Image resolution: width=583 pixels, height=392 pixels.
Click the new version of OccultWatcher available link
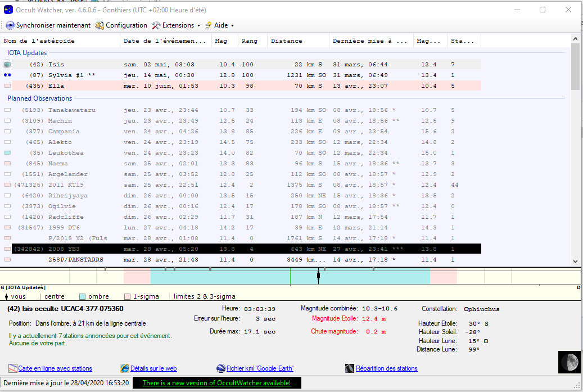pos(217,382)
